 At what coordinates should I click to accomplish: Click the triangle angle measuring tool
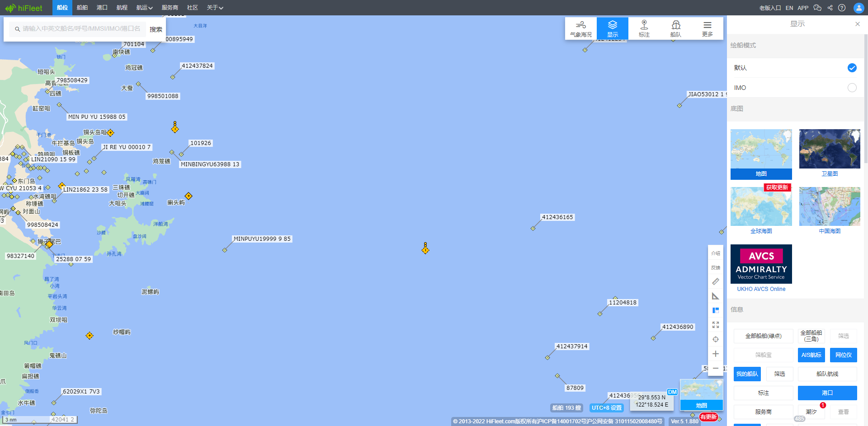click(x=716, y=296)
